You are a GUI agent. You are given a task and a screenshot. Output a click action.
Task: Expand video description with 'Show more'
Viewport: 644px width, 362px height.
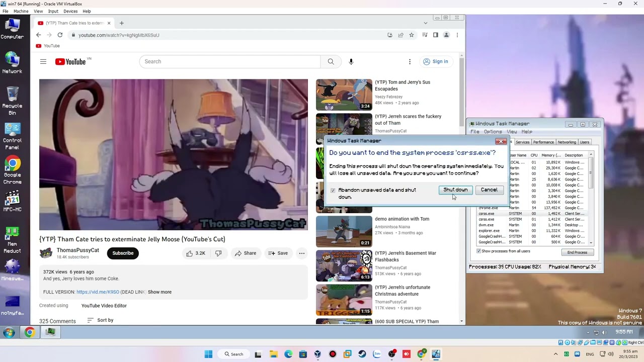pos(159,292)
